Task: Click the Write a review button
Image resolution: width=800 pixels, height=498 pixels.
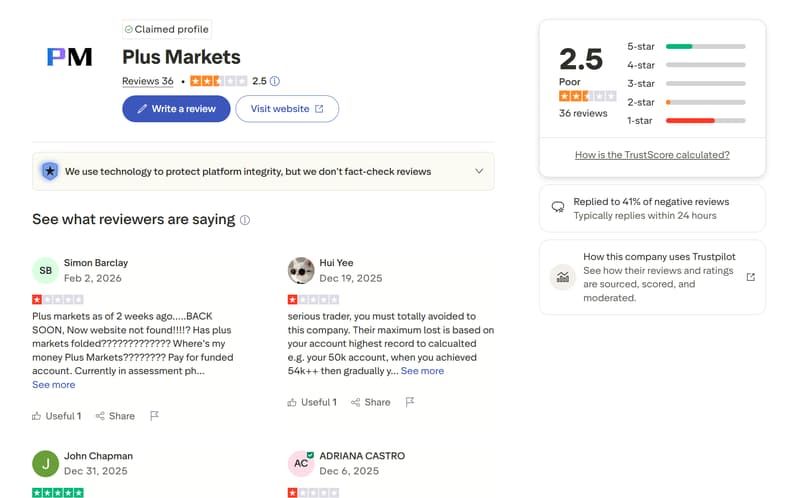Action: coord(176,109)
